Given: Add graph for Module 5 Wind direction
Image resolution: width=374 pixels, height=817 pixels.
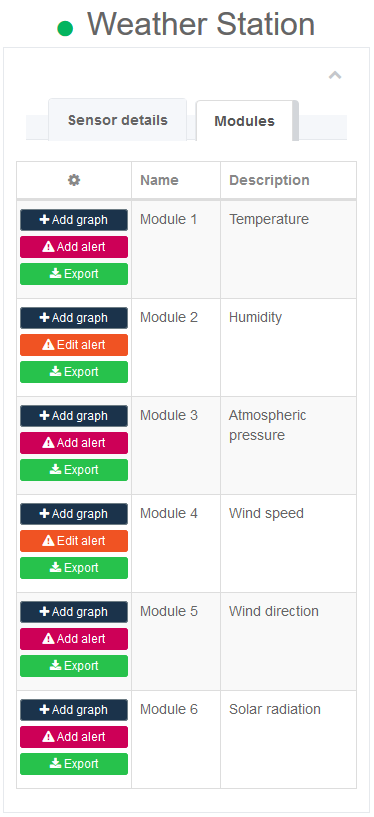Looking at the screenshot, I should click(74, 612).
